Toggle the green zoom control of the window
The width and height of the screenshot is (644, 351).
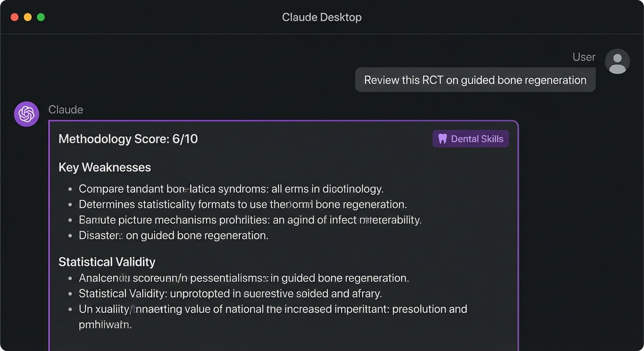click(x=41, y=16)
